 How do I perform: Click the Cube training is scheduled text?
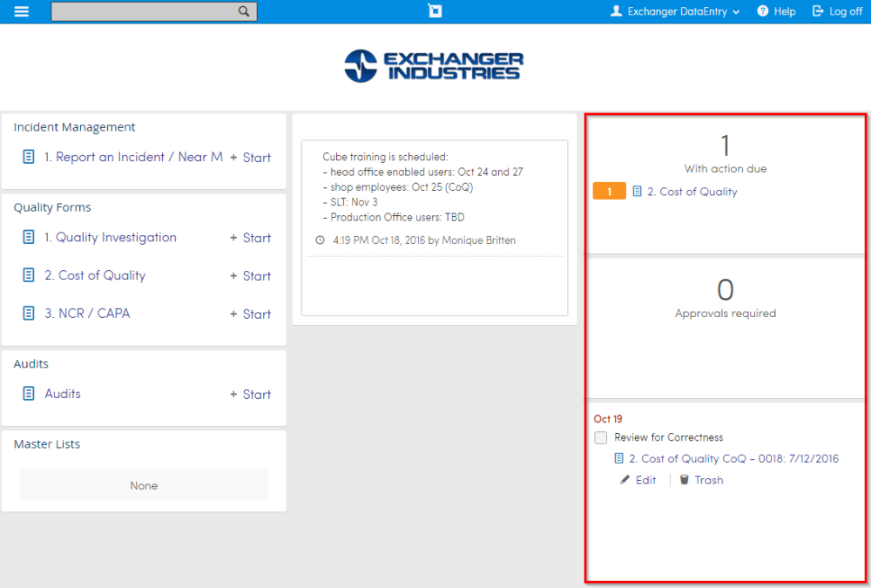386,157
